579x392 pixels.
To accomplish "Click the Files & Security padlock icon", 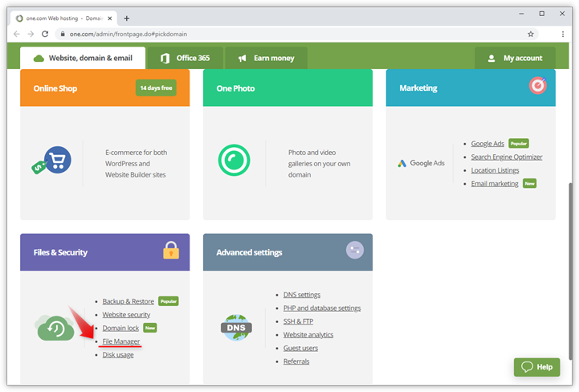I will [x=171, y=250].
